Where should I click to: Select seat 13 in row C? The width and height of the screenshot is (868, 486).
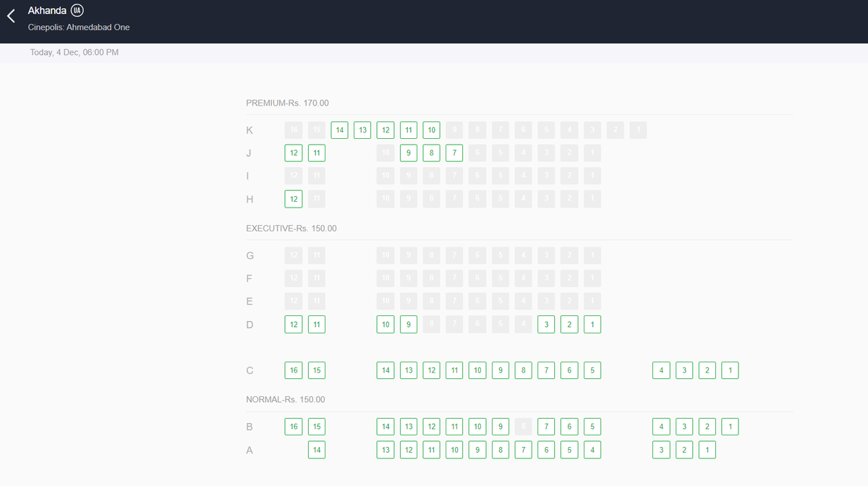tap(409, 370)
